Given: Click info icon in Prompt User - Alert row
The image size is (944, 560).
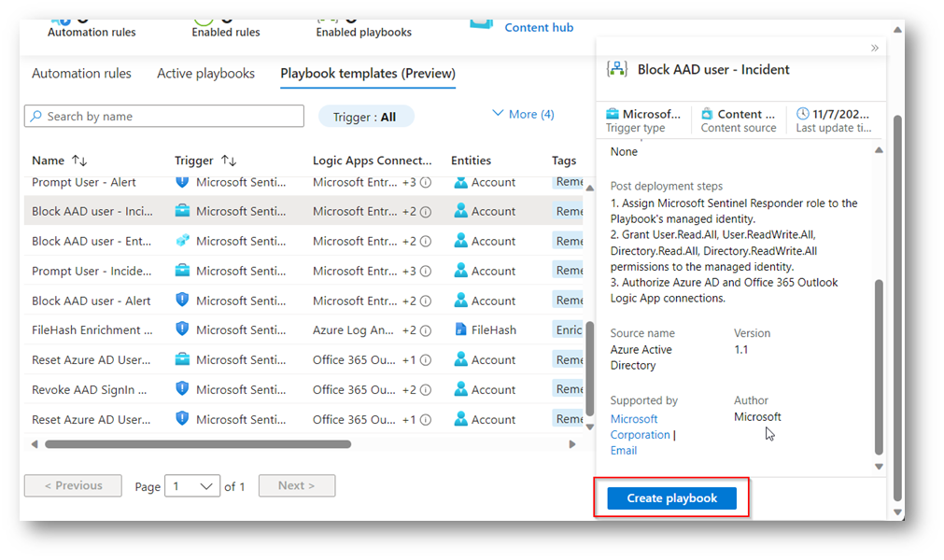Looking at the screenshot, I should tap(426, 182).
